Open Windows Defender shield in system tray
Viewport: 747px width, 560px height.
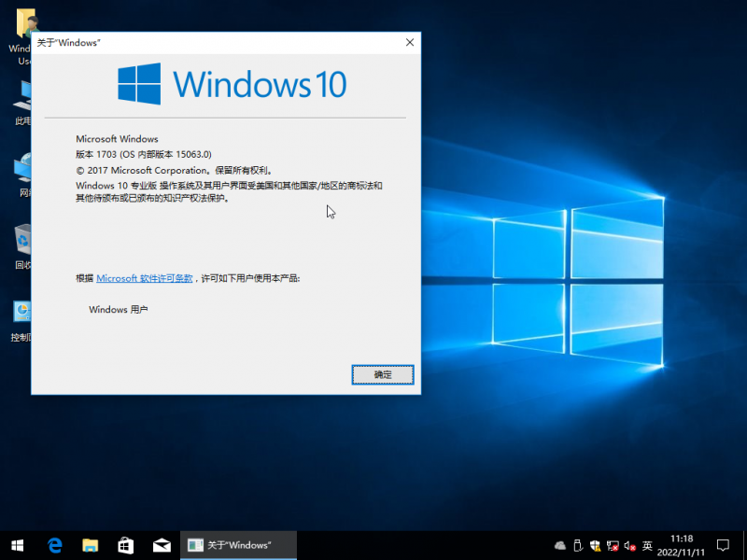point(595,545)
